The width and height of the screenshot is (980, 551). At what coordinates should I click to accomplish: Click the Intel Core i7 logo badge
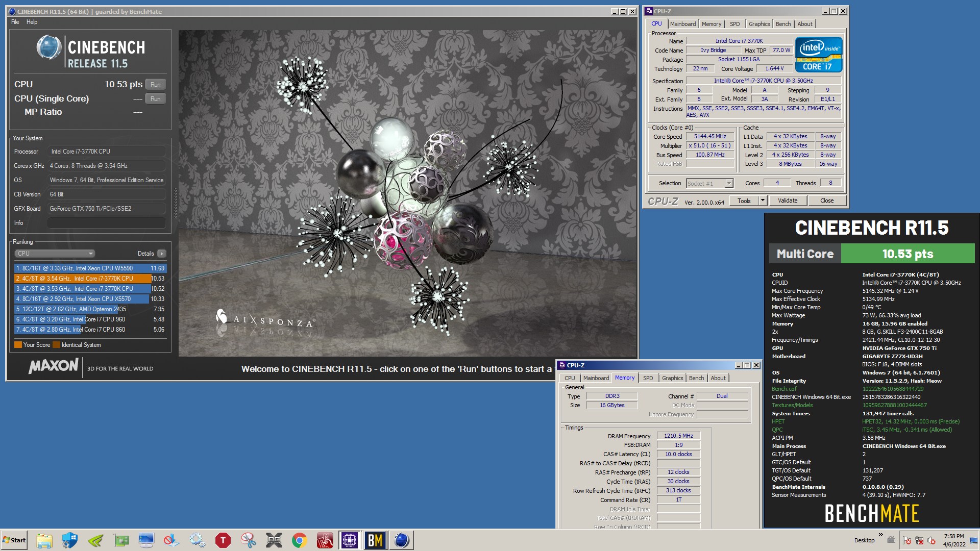click(x=818, y=54)
